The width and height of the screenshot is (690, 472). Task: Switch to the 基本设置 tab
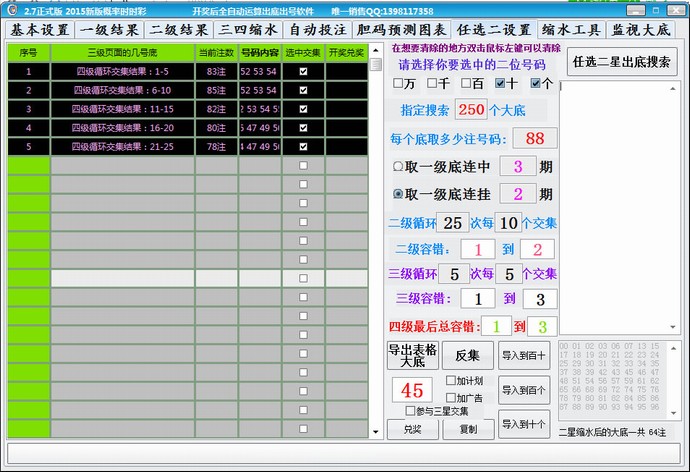41,30
